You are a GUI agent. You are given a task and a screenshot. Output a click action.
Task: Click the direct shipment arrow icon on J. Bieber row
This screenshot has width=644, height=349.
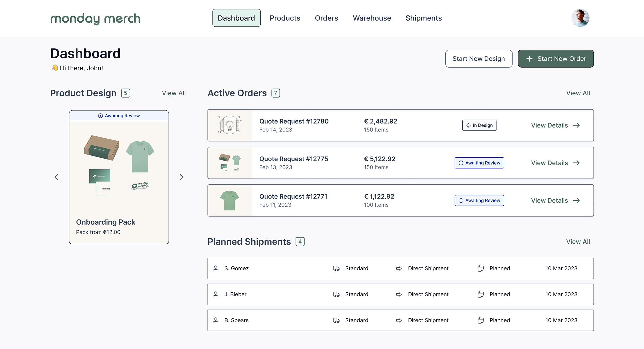399,294
